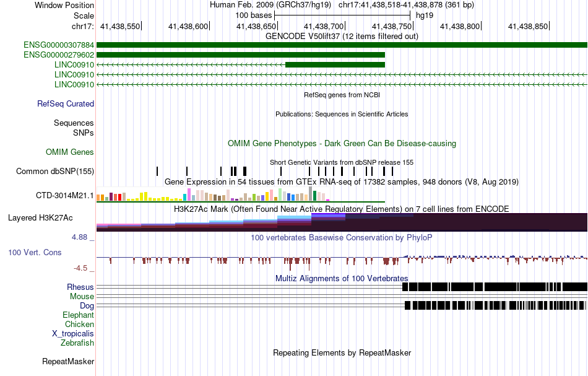
Task: Open the RefSeq Curated track label
Action: [66, 103]
